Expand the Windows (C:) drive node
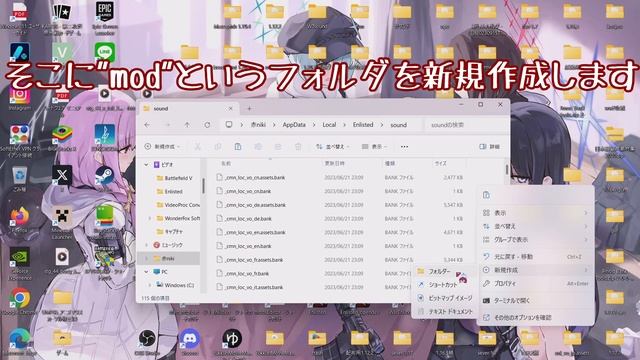This screenshot has height=360, width=640. click(150, 285)
